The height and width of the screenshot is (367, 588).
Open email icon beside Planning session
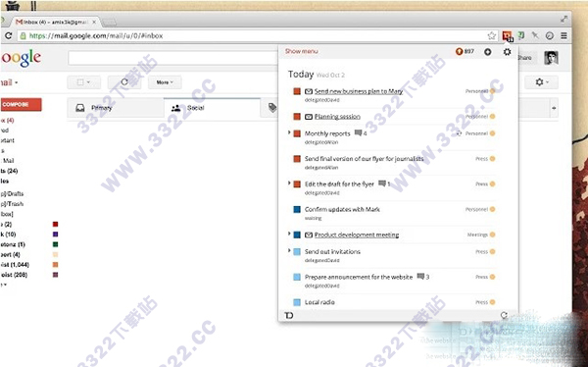(309, 117)
